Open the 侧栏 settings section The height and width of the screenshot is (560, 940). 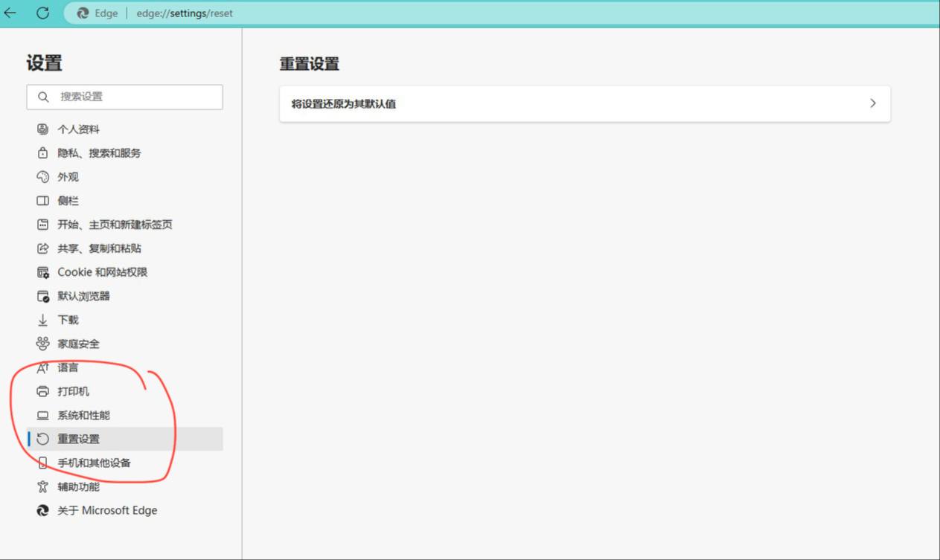[x=68, y=201]
